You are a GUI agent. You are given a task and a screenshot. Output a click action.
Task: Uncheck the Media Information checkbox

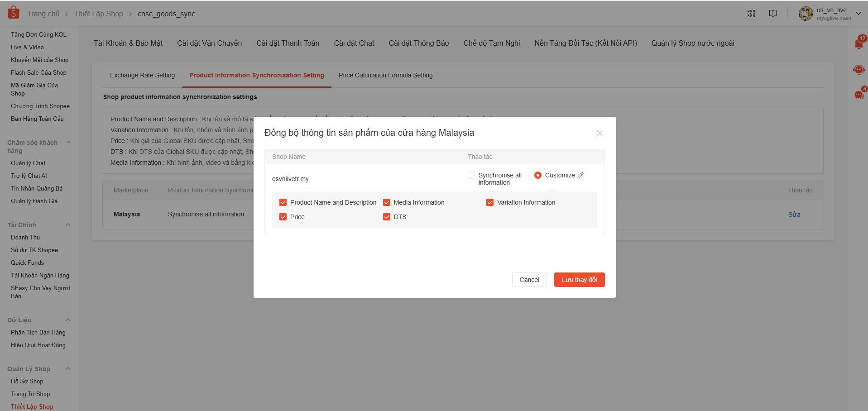point(387,202)
